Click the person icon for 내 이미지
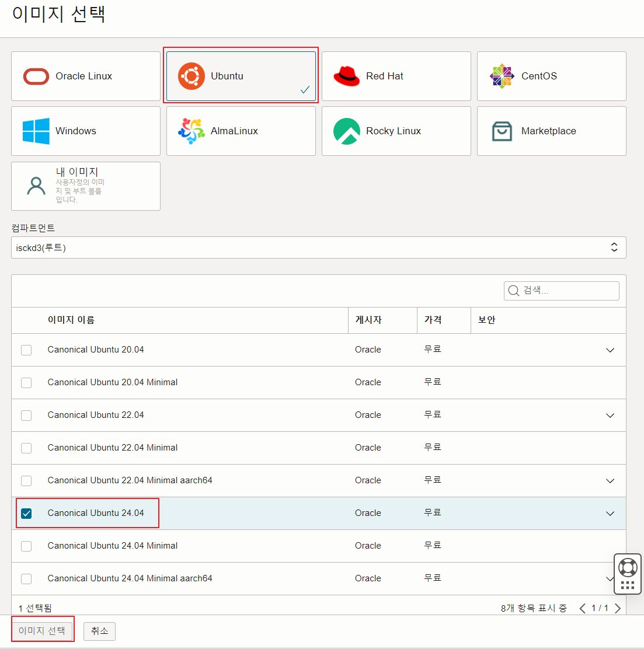This screenshot has width=644, height=649. click(36, 186)
